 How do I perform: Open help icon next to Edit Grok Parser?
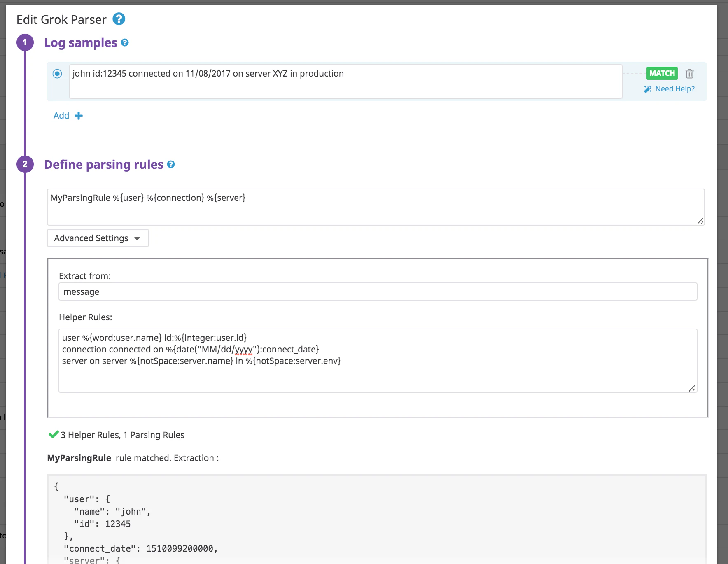point(119,19)
